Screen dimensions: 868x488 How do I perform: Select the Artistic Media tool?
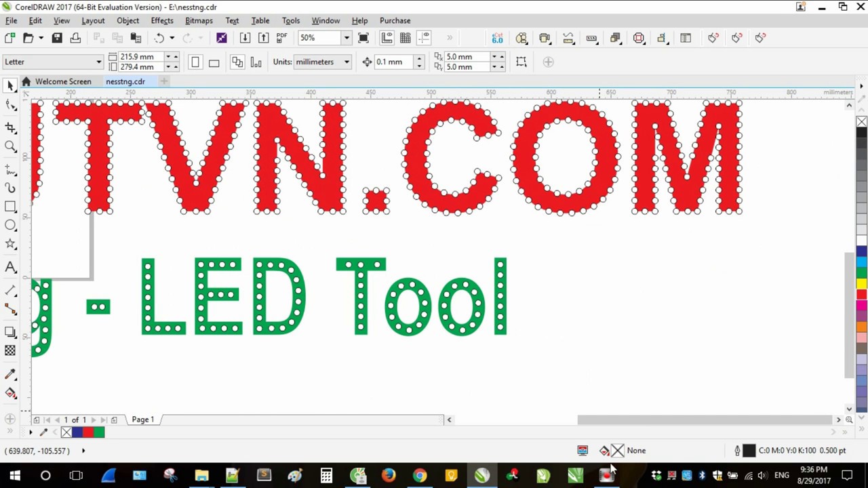(10, 188)
